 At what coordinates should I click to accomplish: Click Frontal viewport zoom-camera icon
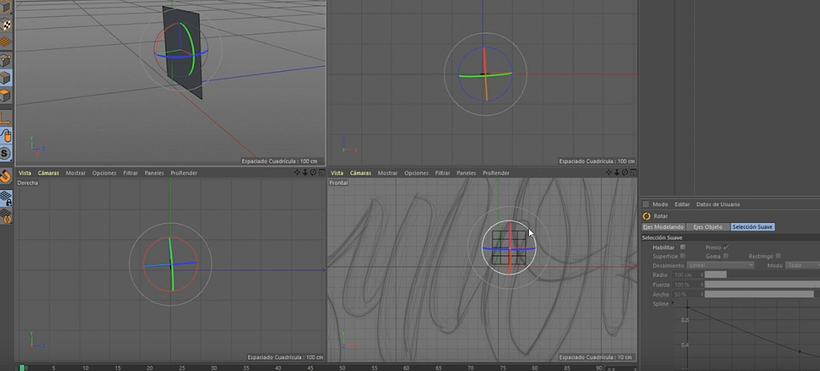point(617,173)
